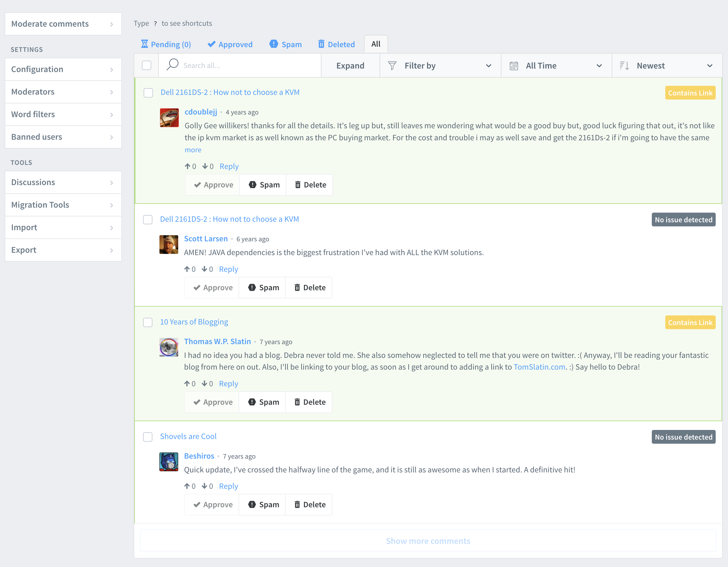Select the All tab

pos(376,44)
